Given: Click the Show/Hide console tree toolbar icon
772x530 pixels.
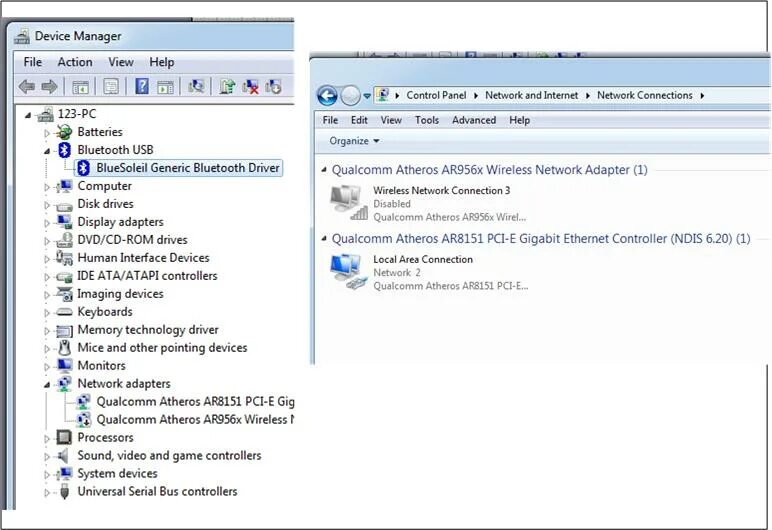Looking at the screenshot, I should (80, 87).
